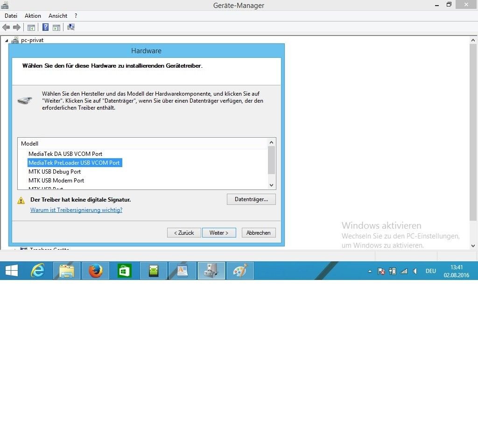The height and width of the screenshot is (448, 478).
Task: Switch to Paint in the taskbar
Action: point(240,271)
